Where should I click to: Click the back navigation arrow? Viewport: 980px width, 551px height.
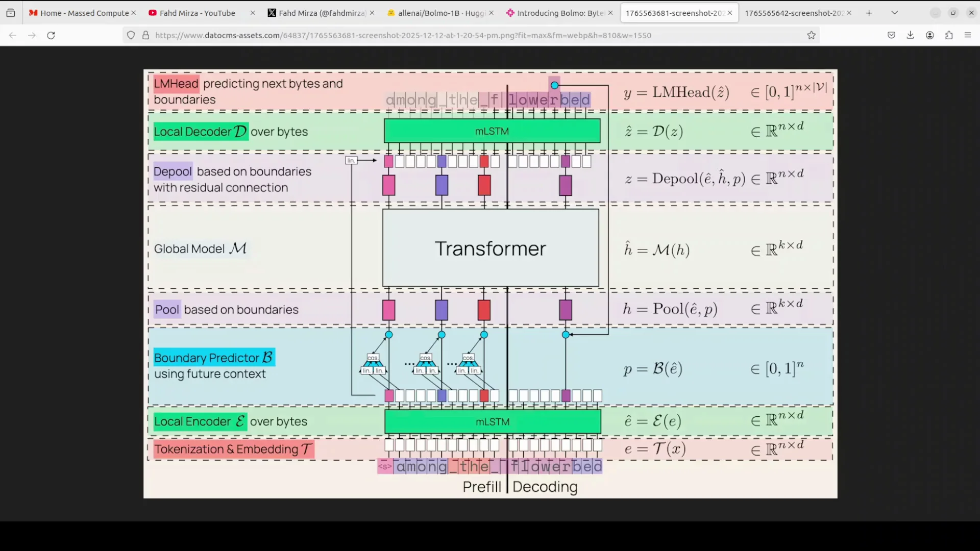tap(12, 35)
